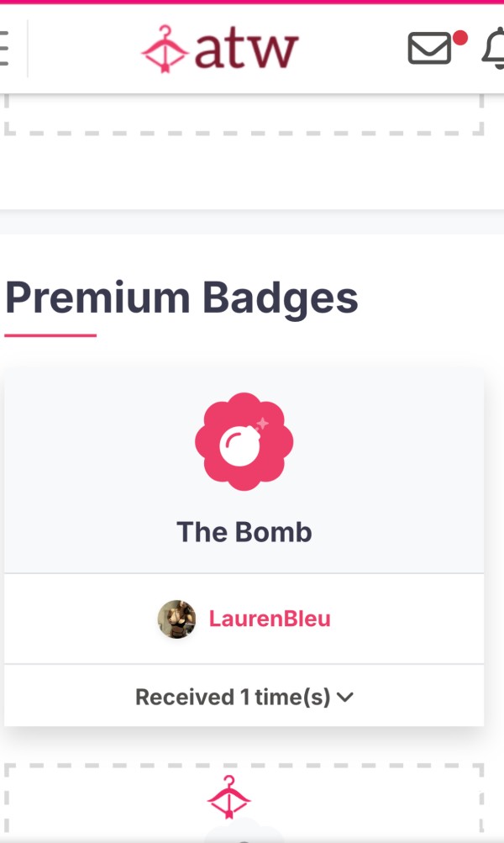Open the bell notifications icon
This screenshot has width=504, height=843.
pos(493,49)
